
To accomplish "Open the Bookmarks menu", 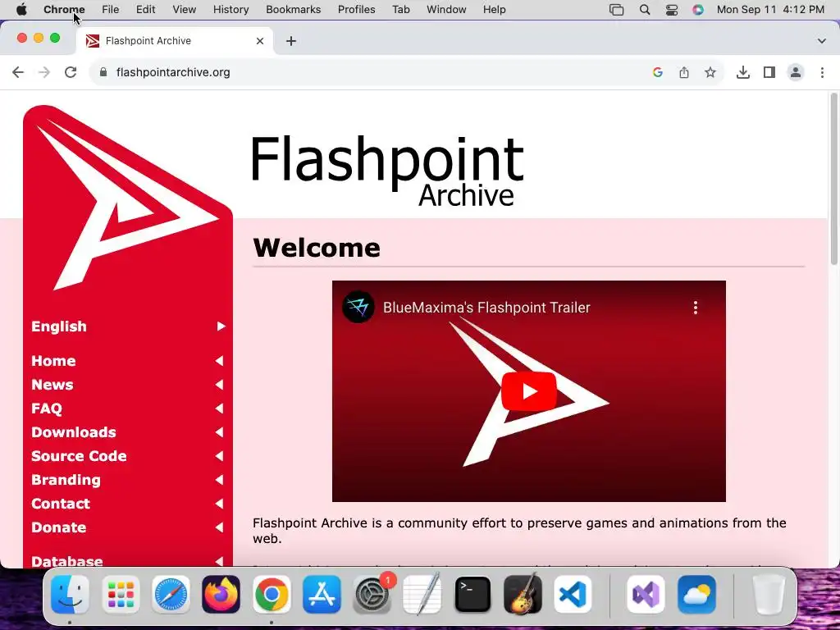I will [293, 10].
